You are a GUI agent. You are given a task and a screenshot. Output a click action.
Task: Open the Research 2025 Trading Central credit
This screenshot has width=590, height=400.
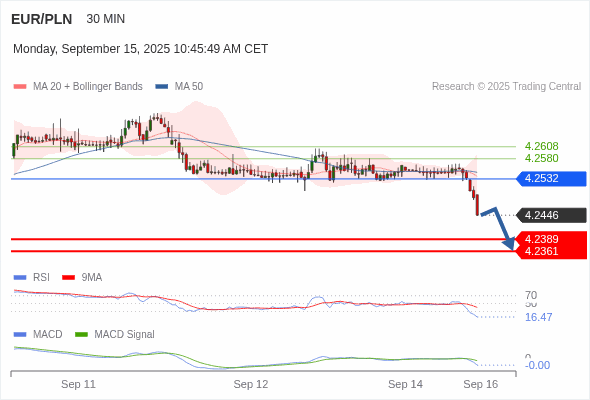tap(506, 87)
